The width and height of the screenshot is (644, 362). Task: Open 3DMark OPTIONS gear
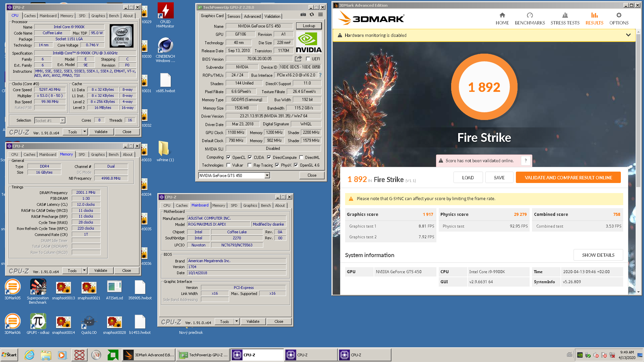pos(619,19)
